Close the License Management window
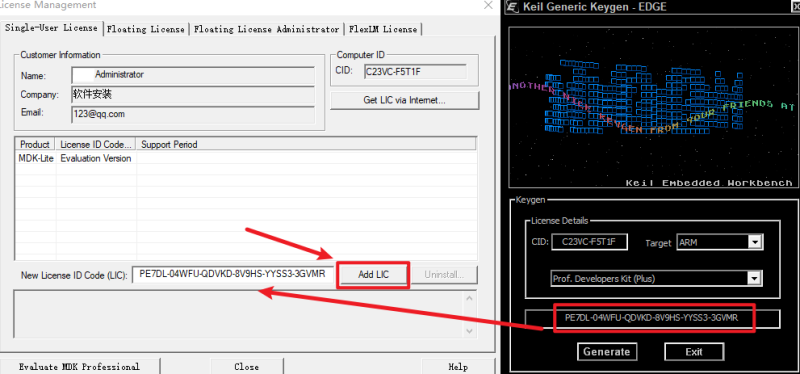The image size is (800, 374). coord(488,5)
